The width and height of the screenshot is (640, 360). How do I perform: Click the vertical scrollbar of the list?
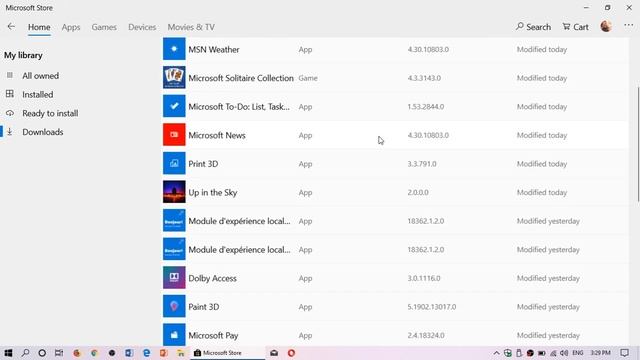click(x=637, y=144)
